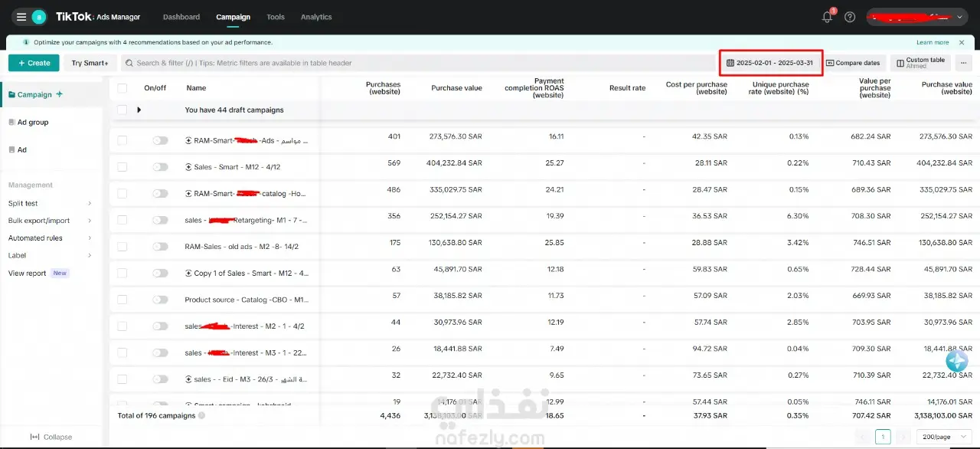Check the box for RAM-Sales - old ads campaign

(122, 247)
